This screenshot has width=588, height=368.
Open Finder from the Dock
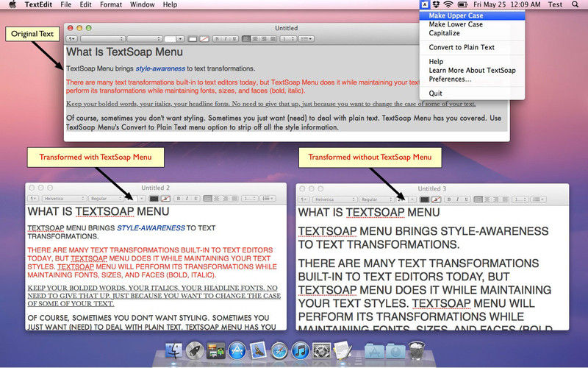tap(173, 352)
